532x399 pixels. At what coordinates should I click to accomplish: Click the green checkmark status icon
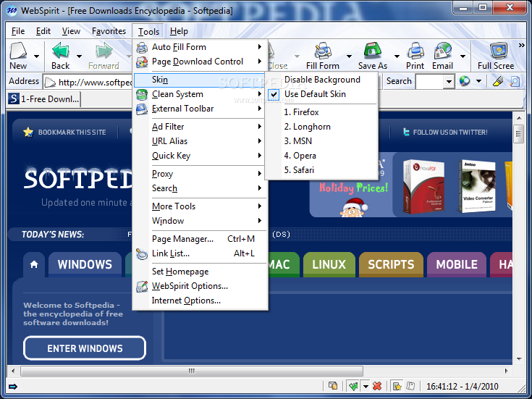[x=353, y=386]
